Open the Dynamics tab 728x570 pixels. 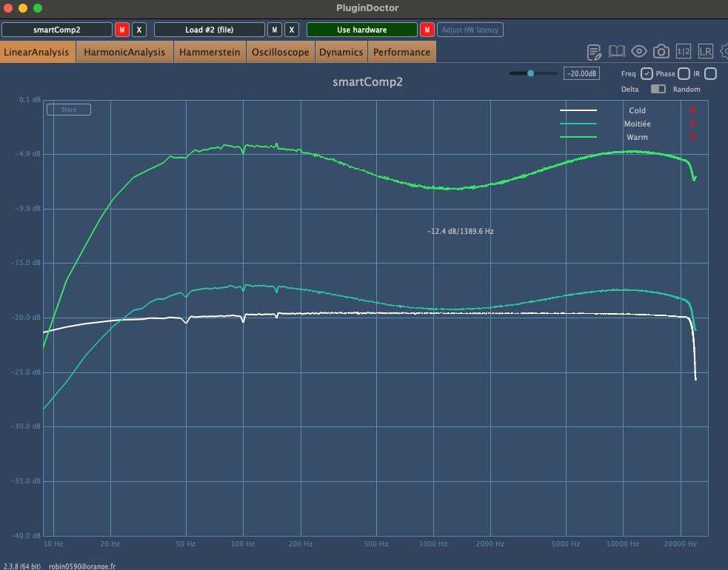click(x=341, y=52)
